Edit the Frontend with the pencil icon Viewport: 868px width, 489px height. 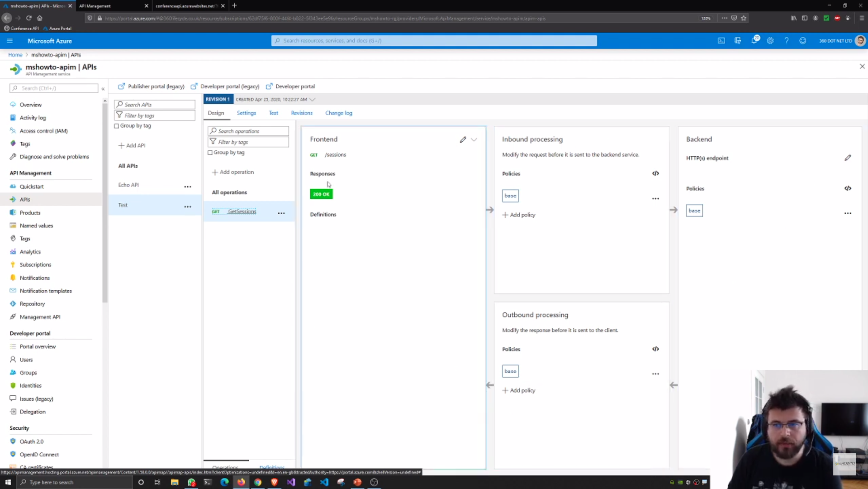pos(463,139)
